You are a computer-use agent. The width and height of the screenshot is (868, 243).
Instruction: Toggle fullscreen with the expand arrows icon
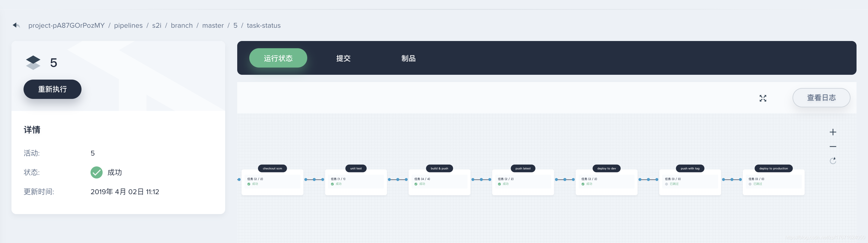point(763,98)
